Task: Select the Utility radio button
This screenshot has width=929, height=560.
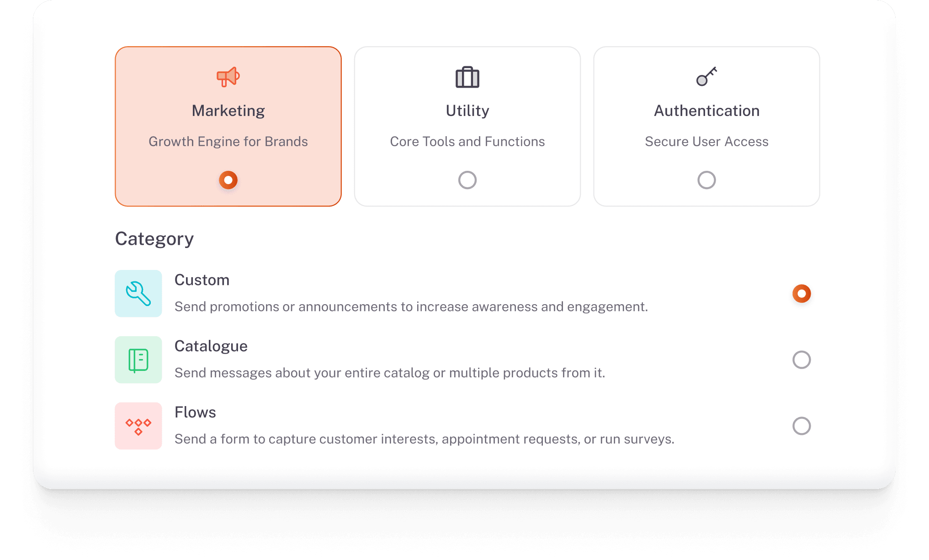Action: pyautogui.click(x=467, y=180)
